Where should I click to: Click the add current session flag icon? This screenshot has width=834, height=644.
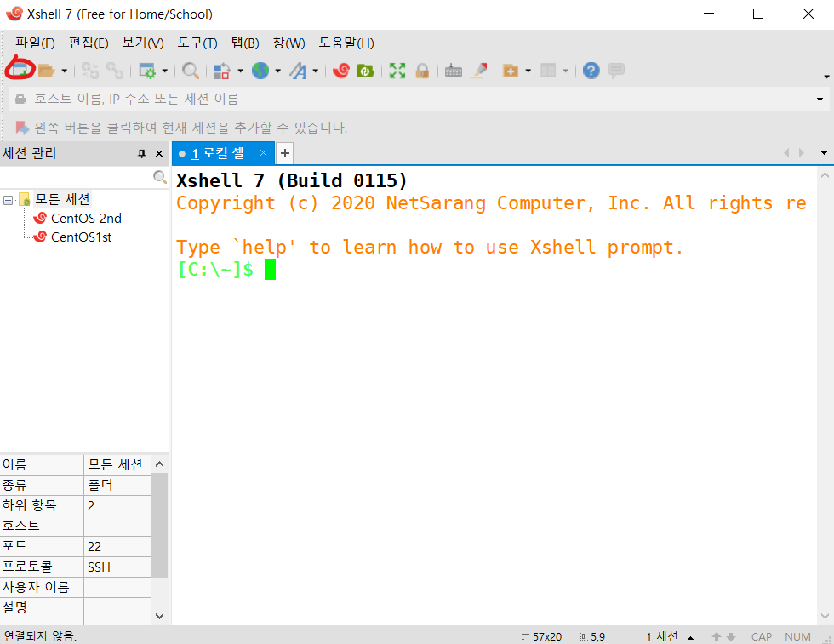coord(22,128)
